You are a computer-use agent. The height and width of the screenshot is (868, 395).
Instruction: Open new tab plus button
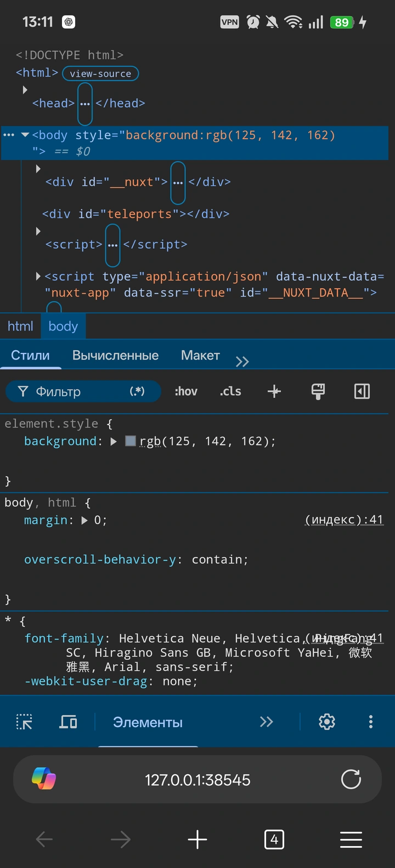(x=198, y=839)
